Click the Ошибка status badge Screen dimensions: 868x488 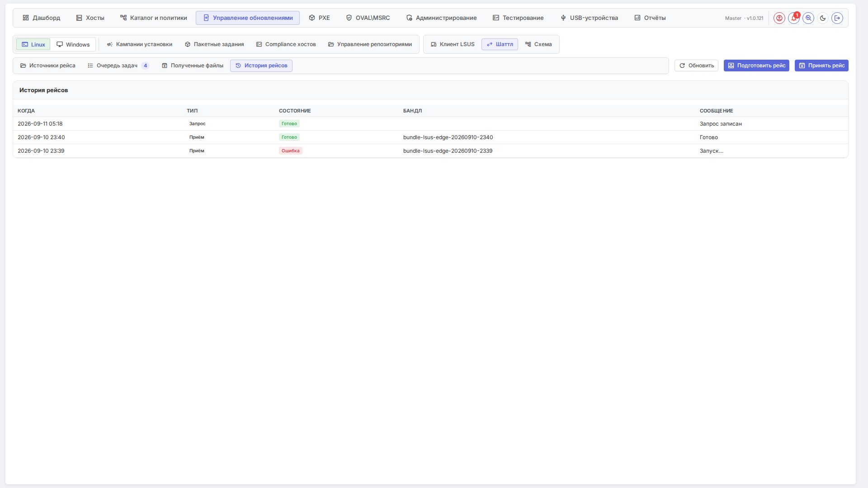click(x=290, y=151)
